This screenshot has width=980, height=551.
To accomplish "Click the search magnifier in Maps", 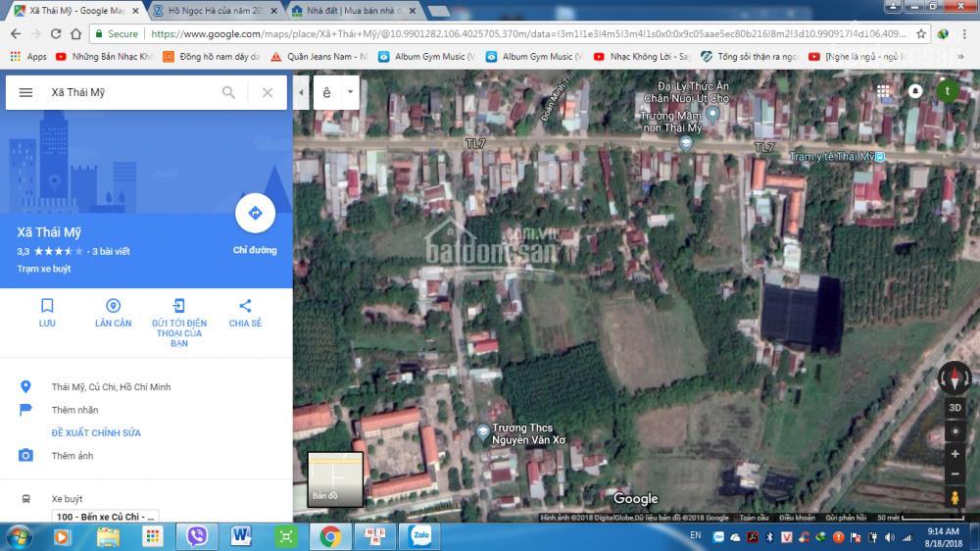I will click(228, 92).
